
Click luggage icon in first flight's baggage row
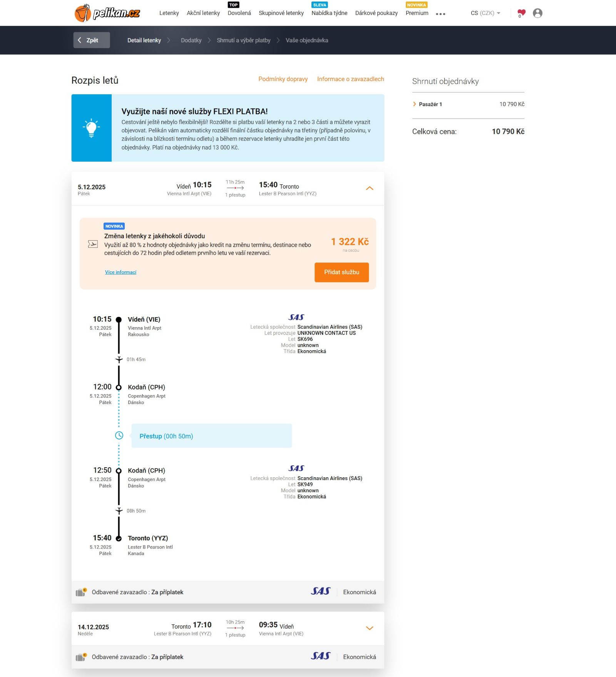[x=81, y=592]
